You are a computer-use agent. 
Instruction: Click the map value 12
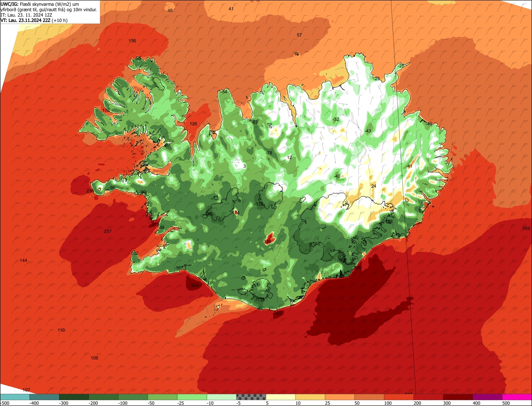tap(290, 157)
